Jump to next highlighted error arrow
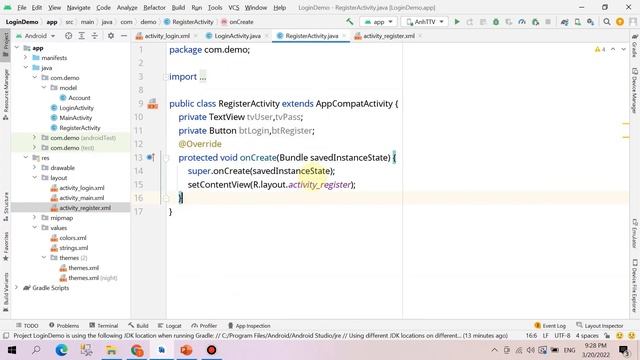Viewport: 640px width, 360px height. point(623,49)
